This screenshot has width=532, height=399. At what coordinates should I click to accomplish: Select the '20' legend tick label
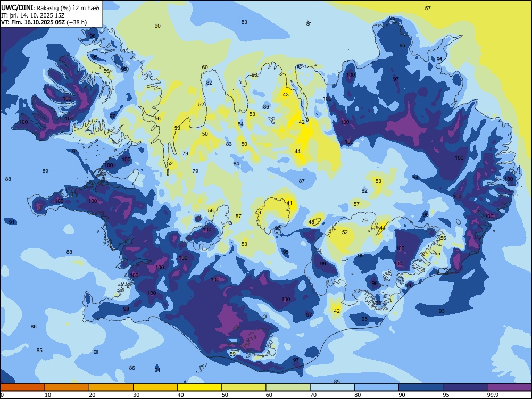pos(92,395)
